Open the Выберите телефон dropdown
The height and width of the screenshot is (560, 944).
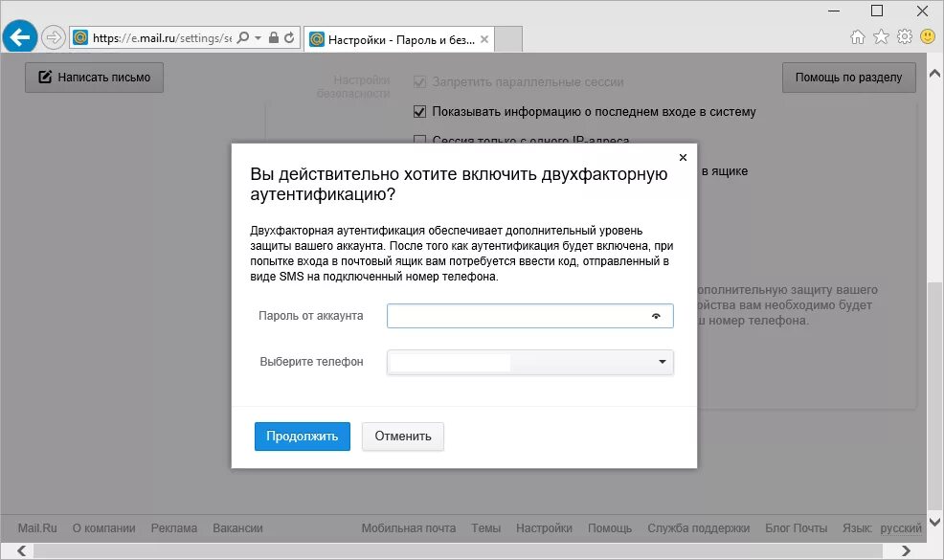[x=529, y=362]
